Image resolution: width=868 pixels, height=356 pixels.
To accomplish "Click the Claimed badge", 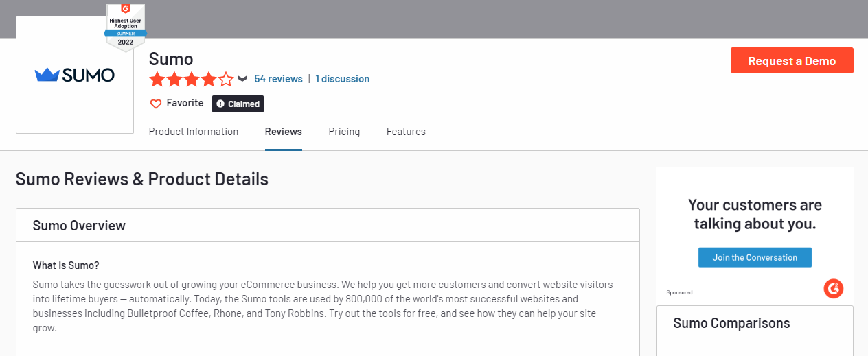I will (238, 104).
